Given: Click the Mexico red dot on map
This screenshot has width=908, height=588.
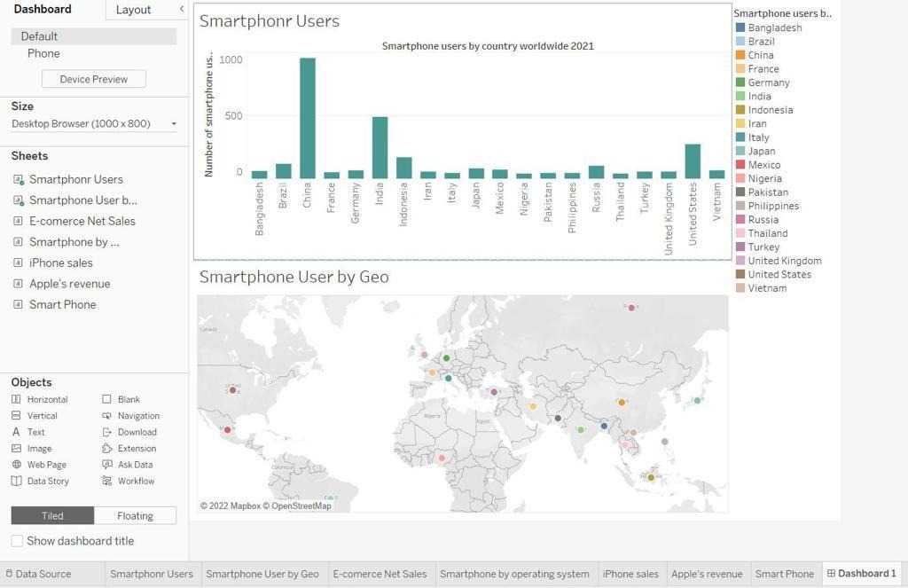Looking at the screenshot, I should click(x=228, y=430).
